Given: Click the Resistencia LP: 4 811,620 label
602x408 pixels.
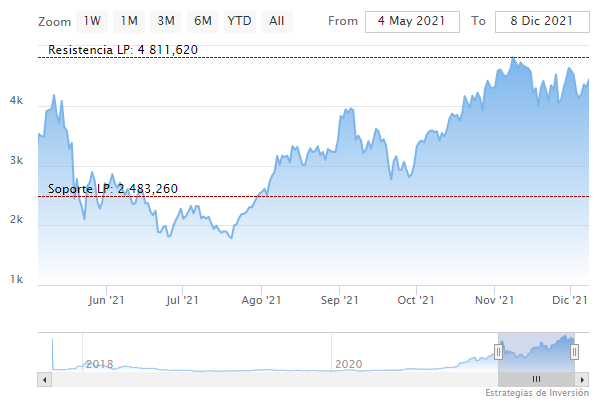Looking at the screenshot, I should pos(123,50).
